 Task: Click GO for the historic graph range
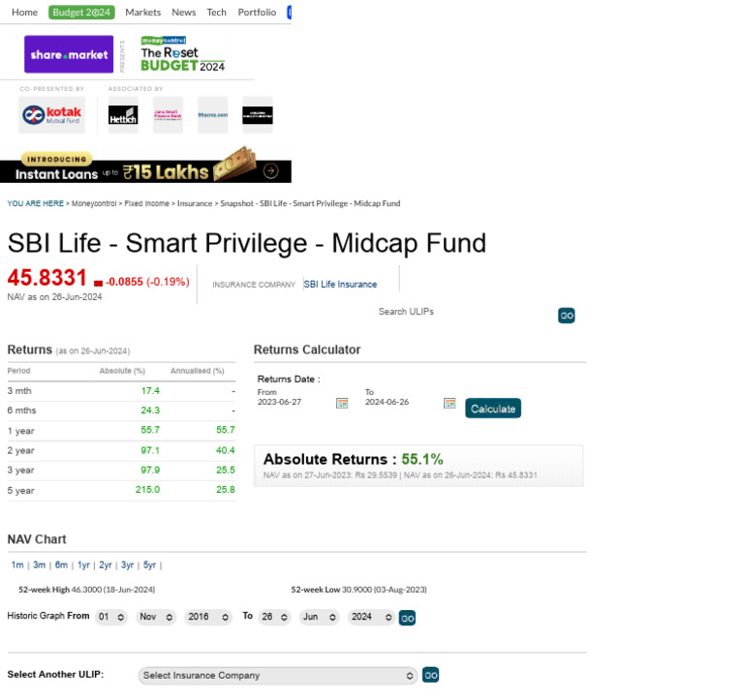pyautogui.click(x=407, y=618)
